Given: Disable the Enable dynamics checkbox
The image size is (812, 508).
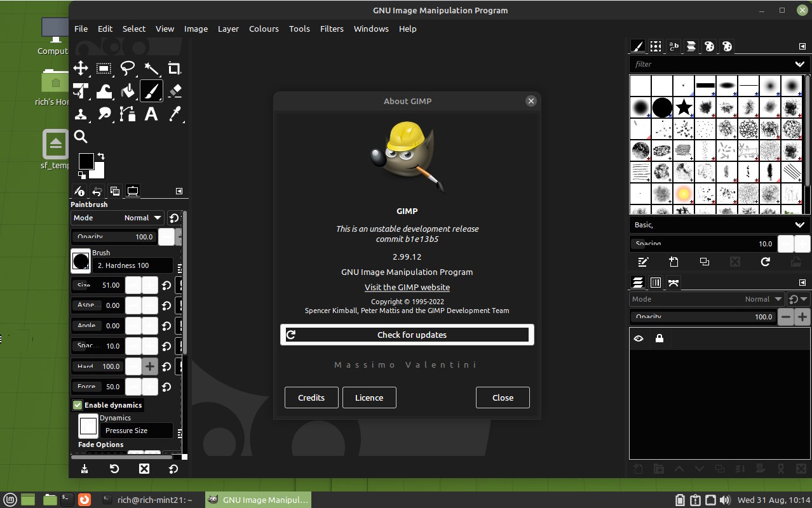Looking at the screenshot, I should (x=78, y=405).
